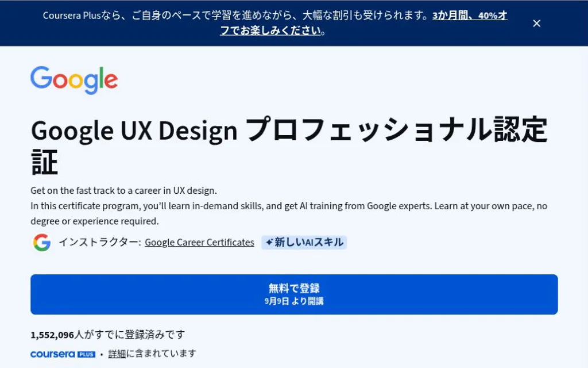The height and width of the screenshot is (368, 588).
Task: Click the Google logo at top
Action: 74,80
